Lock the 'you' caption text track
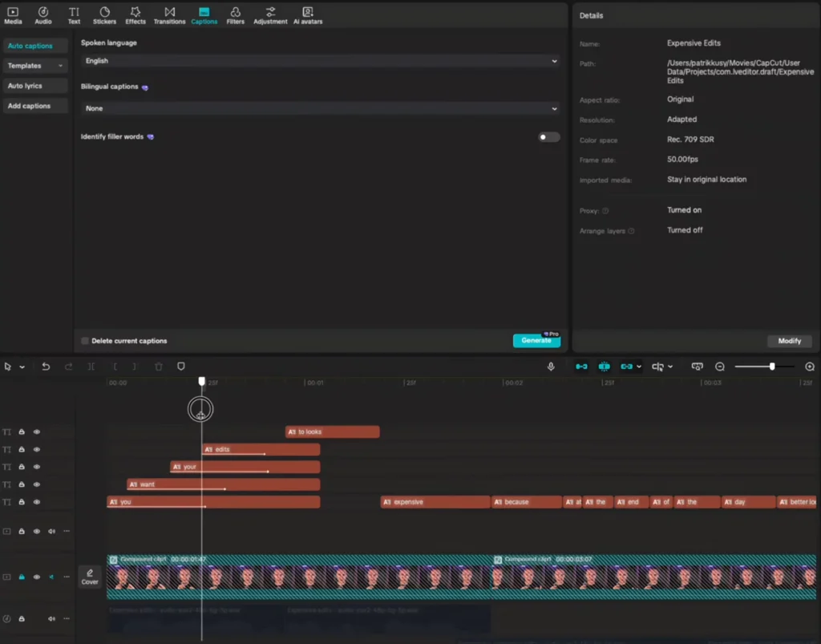 pos(22,503)
